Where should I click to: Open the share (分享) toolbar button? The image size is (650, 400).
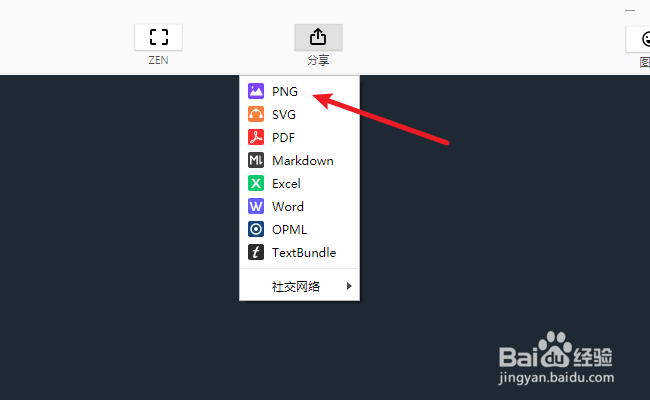[318, 37]
